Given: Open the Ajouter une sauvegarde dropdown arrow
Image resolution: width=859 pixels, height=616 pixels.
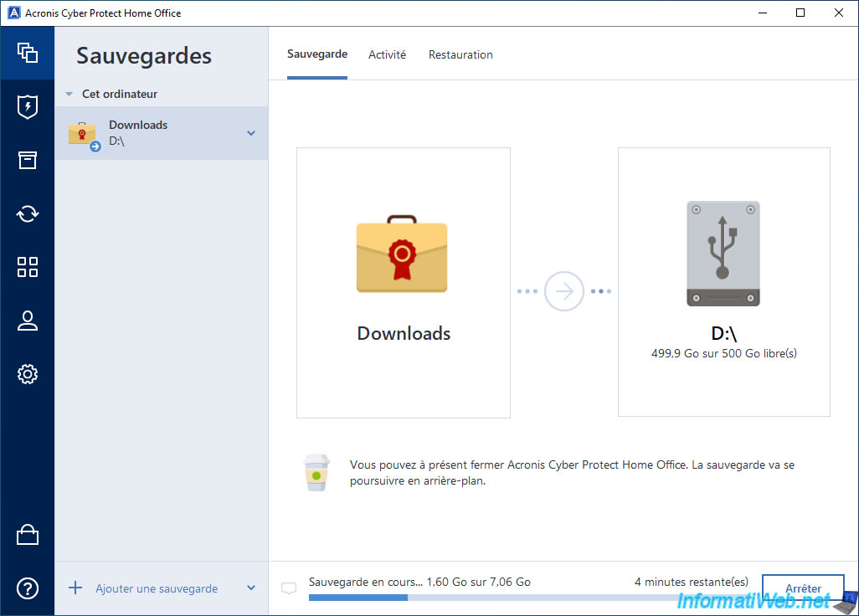Looking at the screenshot, I should click(x=251, y=588).
